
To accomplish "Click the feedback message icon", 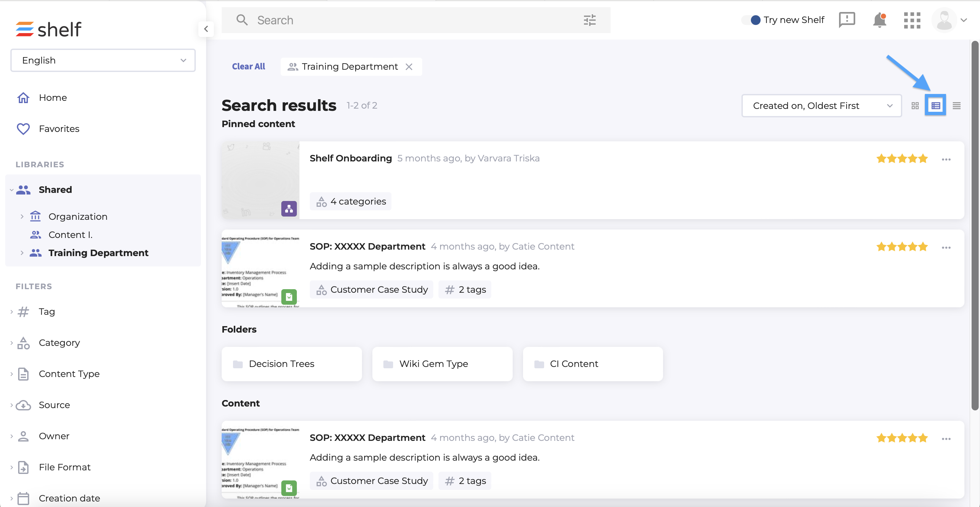I will coord(847,20).
